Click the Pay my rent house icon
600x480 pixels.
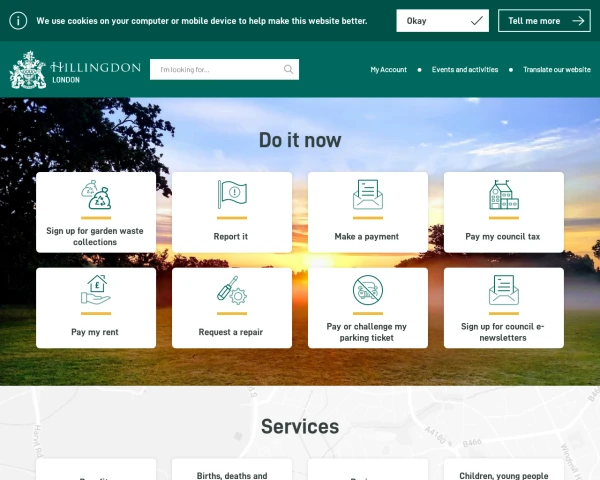[x=96, y=290]
